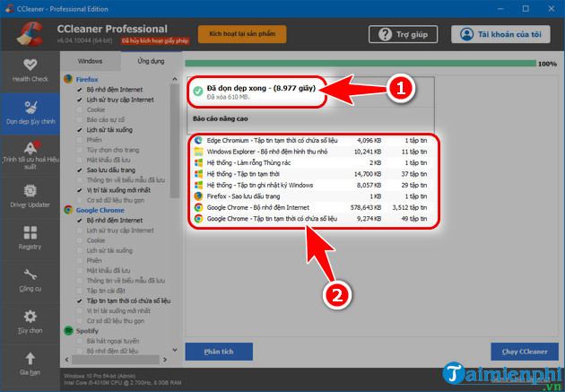This screenshot has height=392, width=565.
Task: Uncheck Firefox Lịch sử truy cập Internet
Action: pos(80,100)
